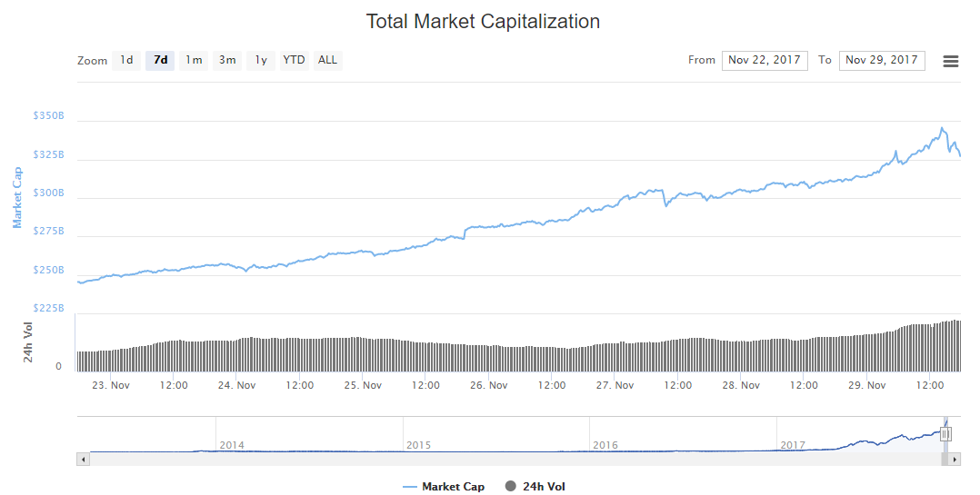Select the 1d zoom range
This screenshot has width=980, height=495.
[x=126, y=61]
